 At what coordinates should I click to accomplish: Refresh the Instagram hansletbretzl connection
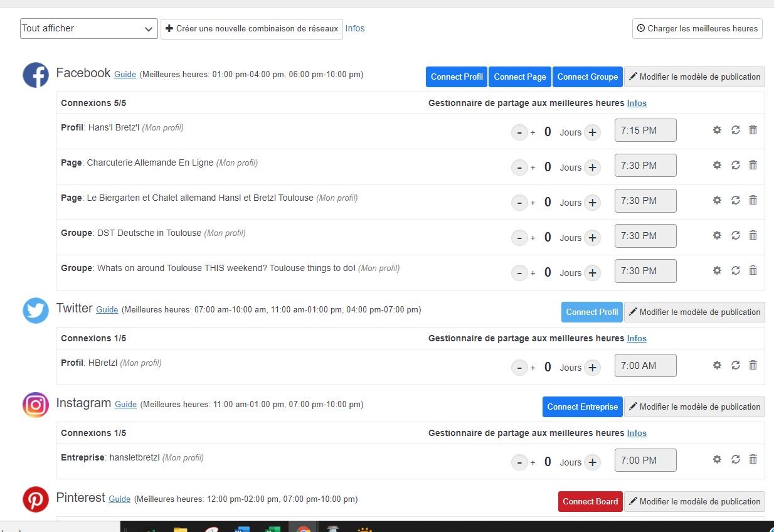tap(735, 459)
